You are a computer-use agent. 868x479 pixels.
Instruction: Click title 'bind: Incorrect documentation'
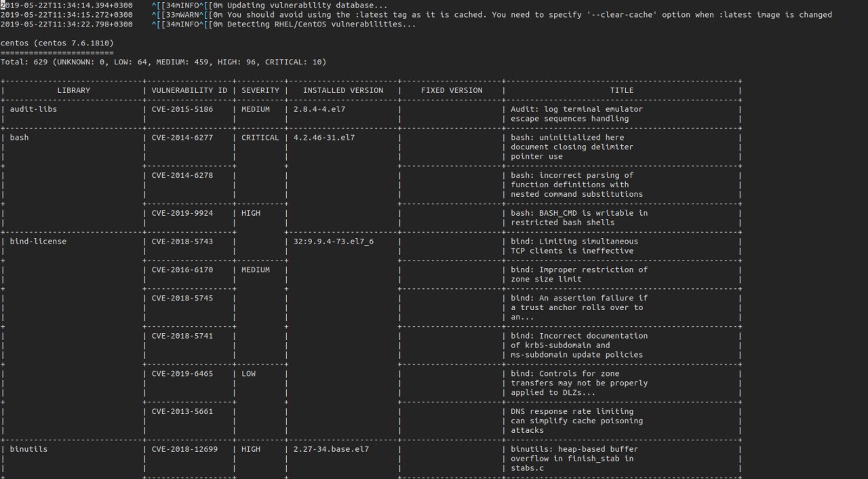pyautogui.click(x=579, y=336)
